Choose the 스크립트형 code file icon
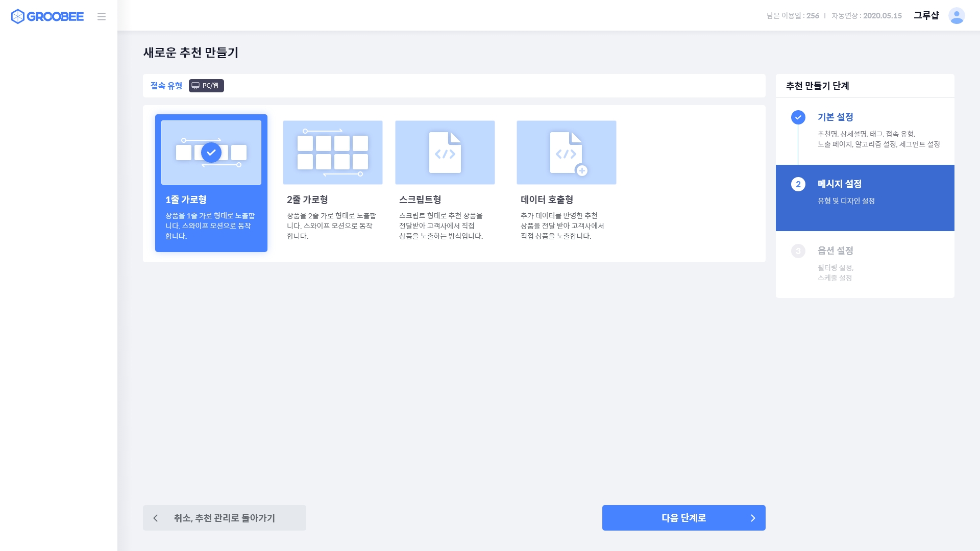The height and width of the screenshot is (551, 980). [x=445, y=152]
